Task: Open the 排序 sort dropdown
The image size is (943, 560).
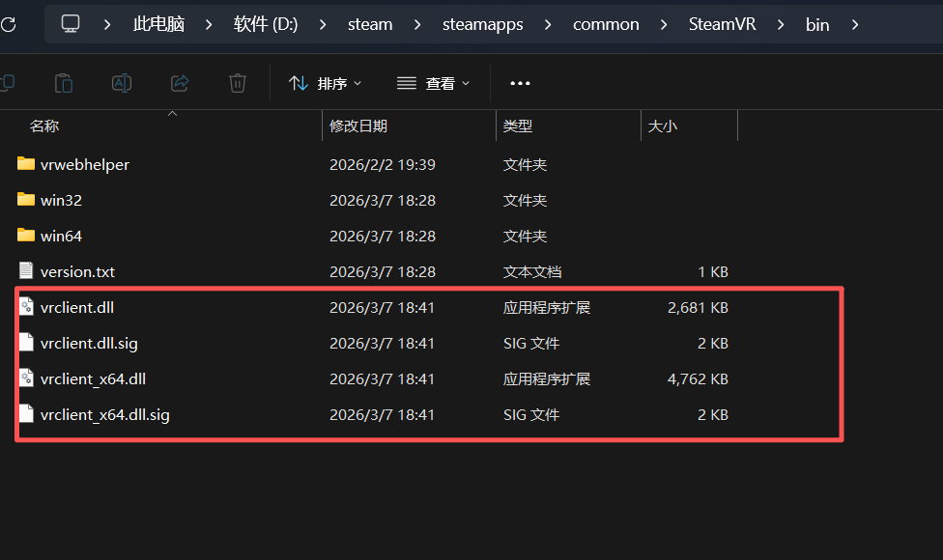Action: [x=325, y=83]
